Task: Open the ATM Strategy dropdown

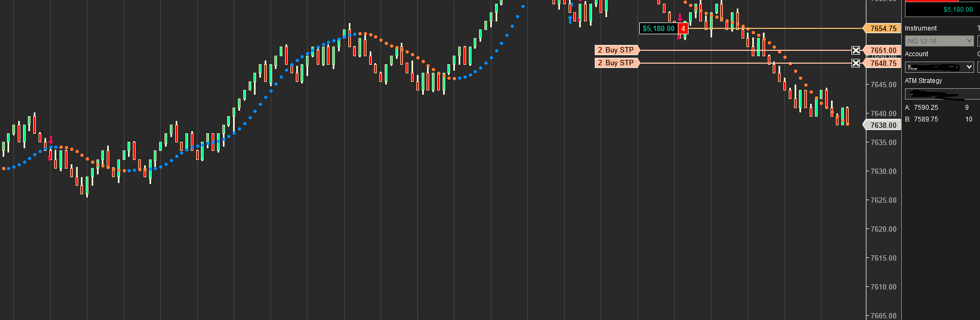Action: coord(942,94)
